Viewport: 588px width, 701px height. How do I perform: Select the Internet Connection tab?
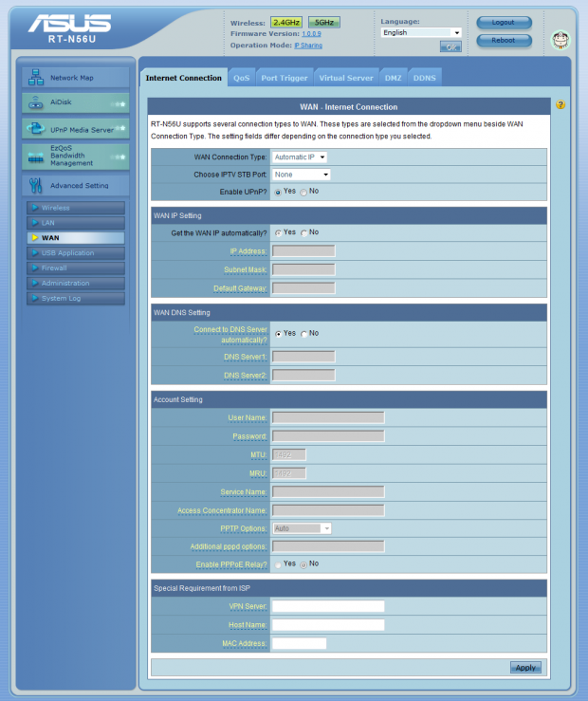[x=184, y=78]
